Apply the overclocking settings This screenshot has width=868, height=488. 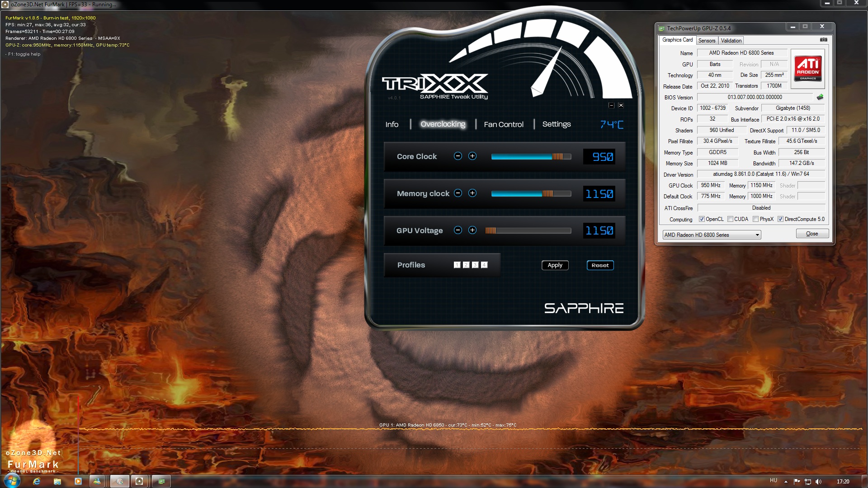pos(555,265)
